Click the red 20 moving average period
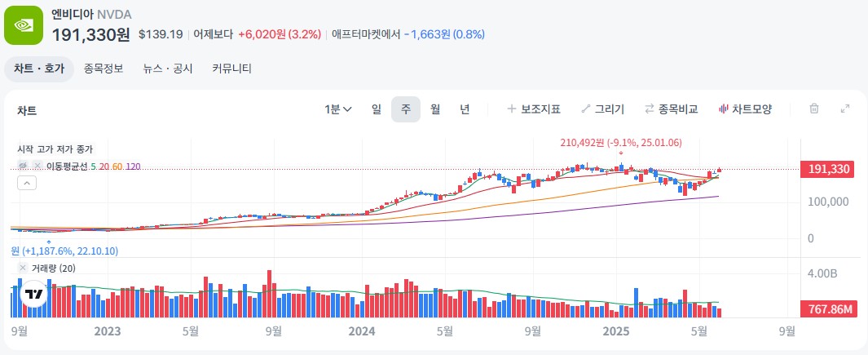The image size is (868, 355). [104, 166]
